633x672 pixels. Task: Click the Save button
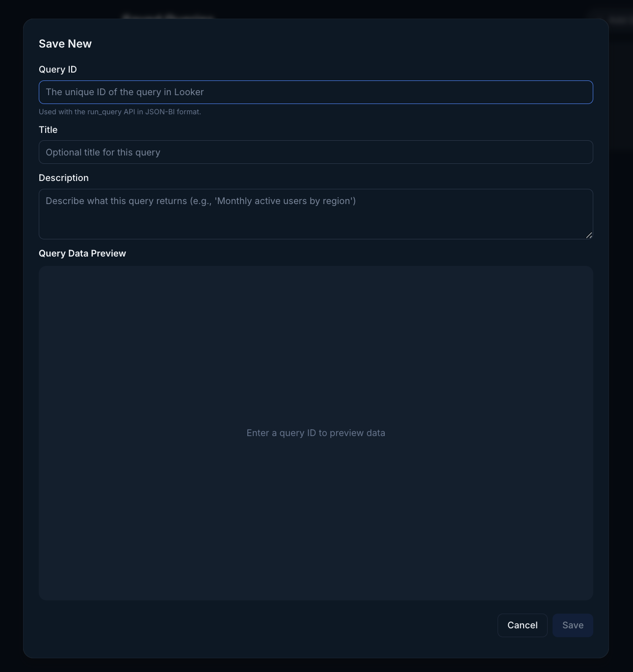pyautogui.click(x=573, y=625)
